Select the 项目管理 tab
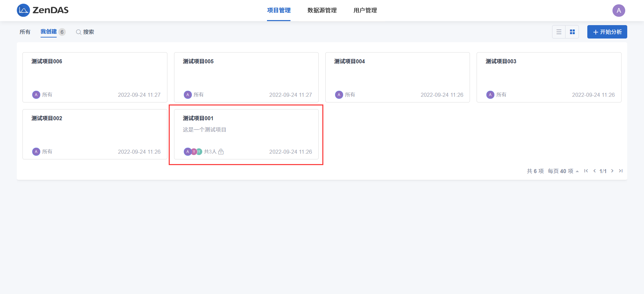The width and height of the screenshot is (644, 294). (279, 10)
